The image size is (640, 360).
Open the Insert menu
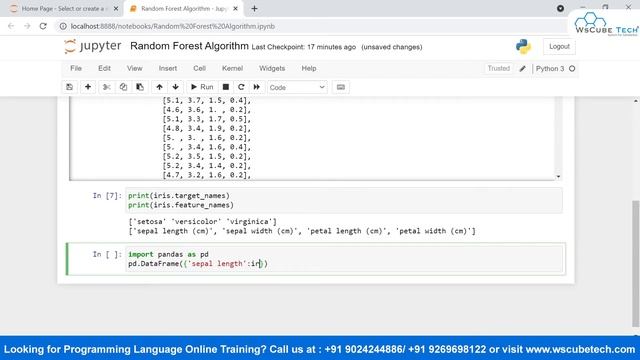168,68
